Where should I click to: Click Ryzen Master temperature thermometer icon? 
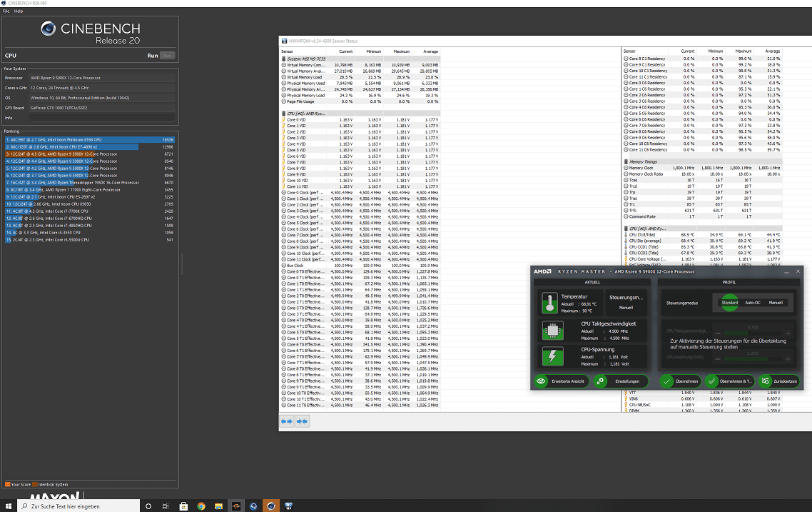[549, 303]
